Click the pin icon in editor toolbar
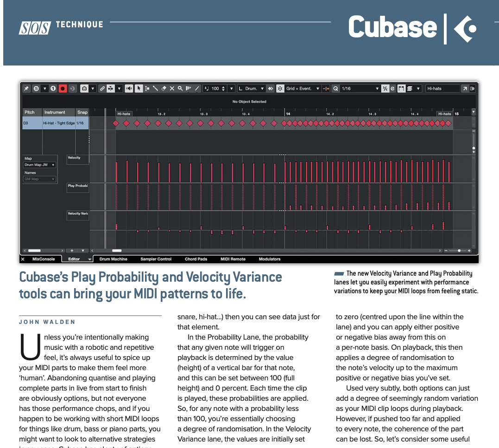Screen dimensions: 499x448 click(26, 88)
